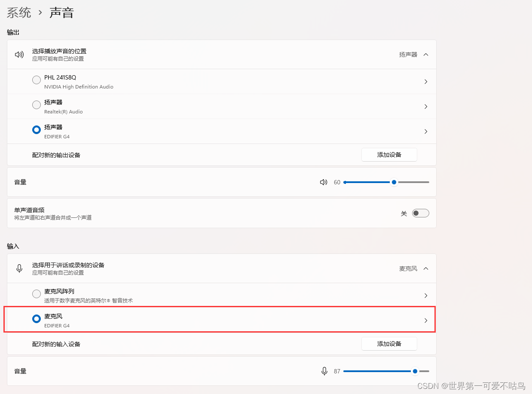This screenshot has width=532, height=394.
Task: Click the output volume slider at 60
Action: coord(386,182)
